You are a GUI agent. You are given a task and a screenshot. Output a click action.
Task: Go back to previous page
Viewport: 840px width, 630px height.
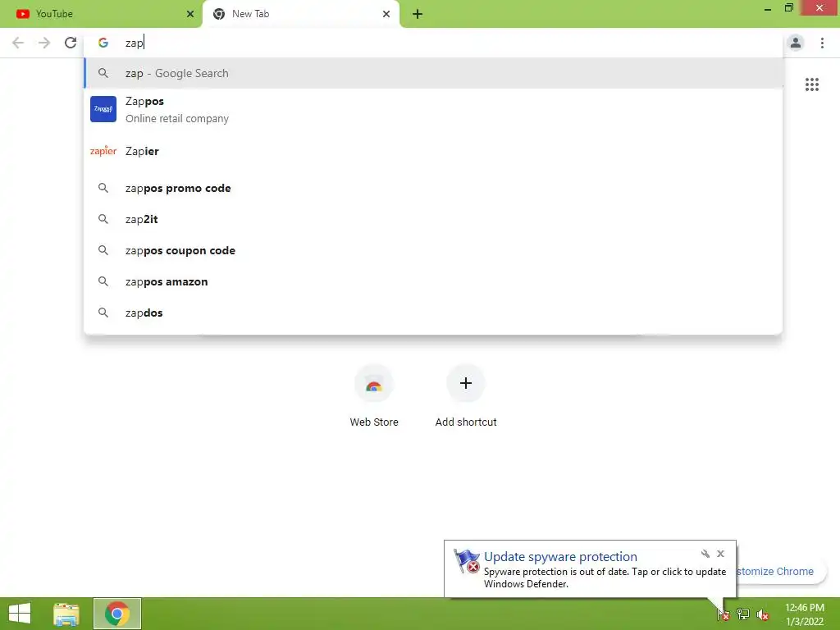18,43
